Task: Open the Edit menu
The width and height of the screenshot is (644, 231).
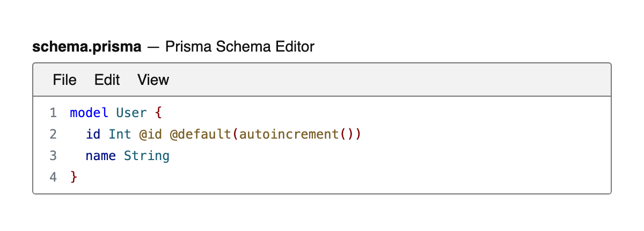Action: tap(107, 80)
